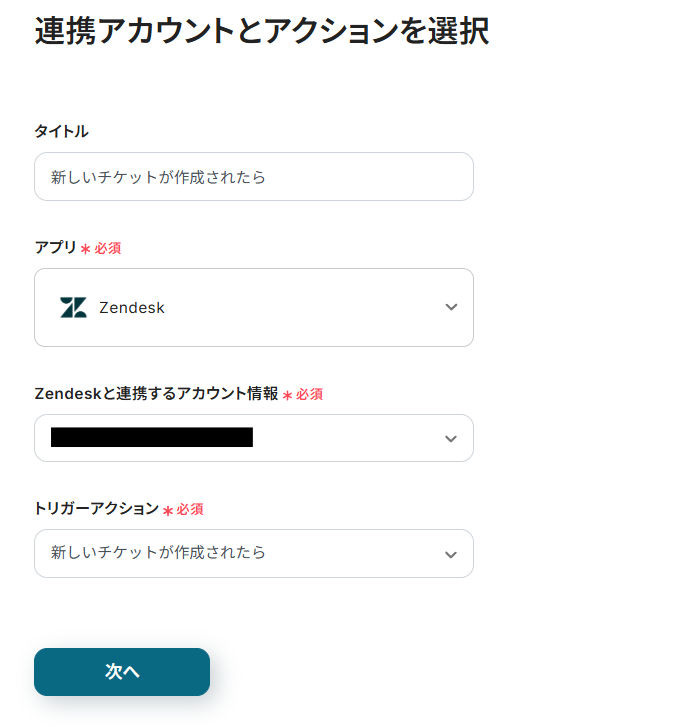Click the Zendesk logo icon
Image resolution: width=682 pixels, height=727 pixels.
tap(73, 308)
